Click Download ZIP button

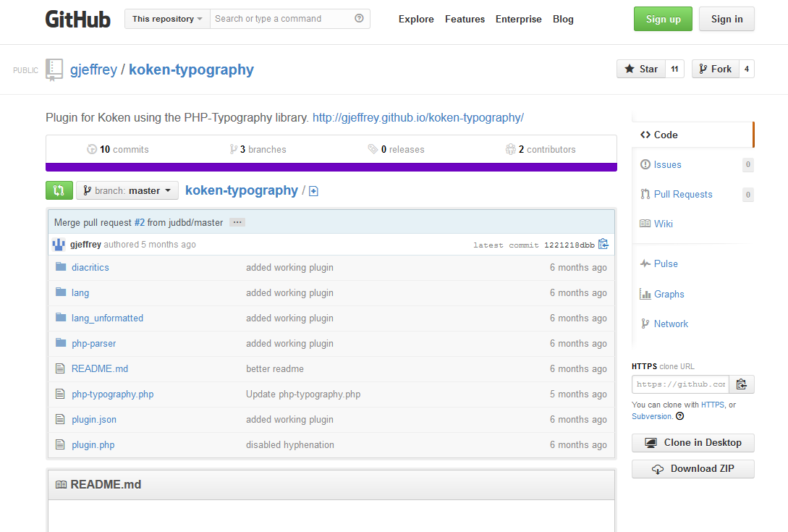693,469
